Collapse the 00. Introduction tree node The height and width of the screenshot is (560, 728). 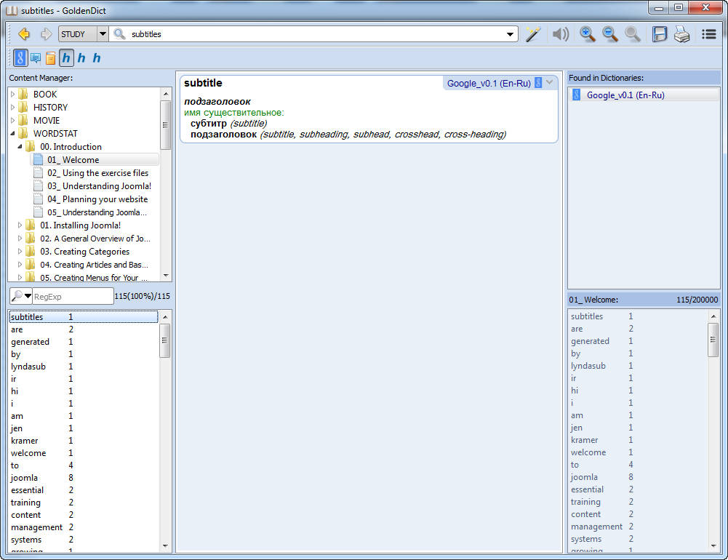tap(20, 147)
